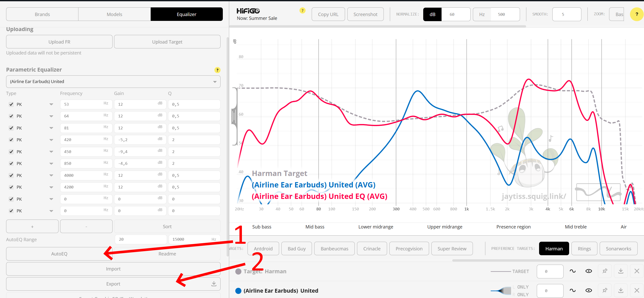The width and height of the screenshot is (644, 298).
Task: Select the Sonarworks preference target
Action: click(619, 249)
